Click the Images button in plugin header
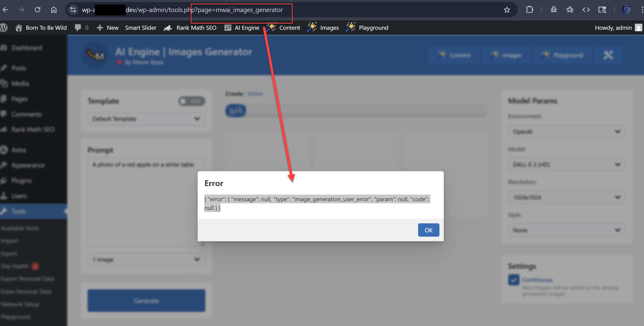Image resolution: width=644 pixels, height=326 pixels. click(506, 55)
